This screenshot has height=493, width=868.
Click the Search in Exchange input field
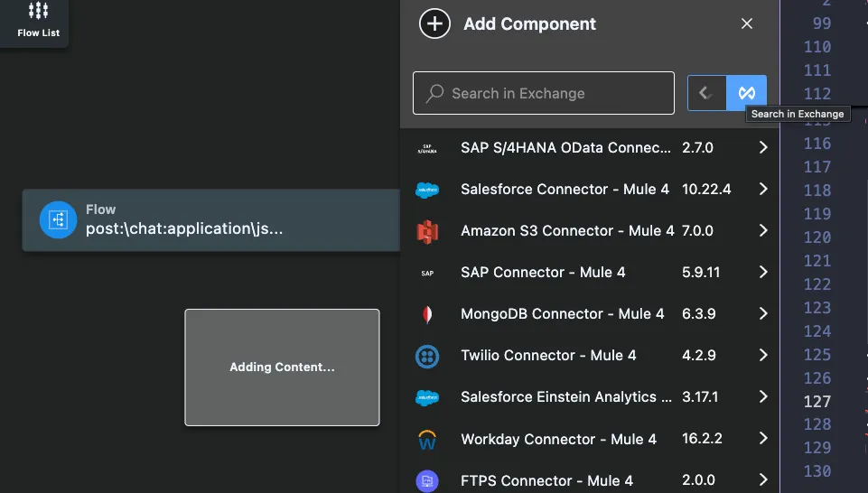coord(544,93)
